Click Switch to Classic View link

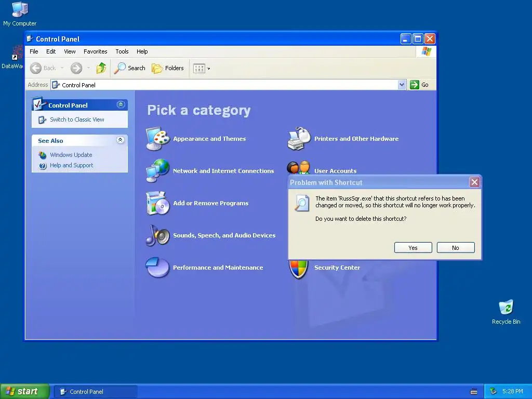tap(77, 119)
